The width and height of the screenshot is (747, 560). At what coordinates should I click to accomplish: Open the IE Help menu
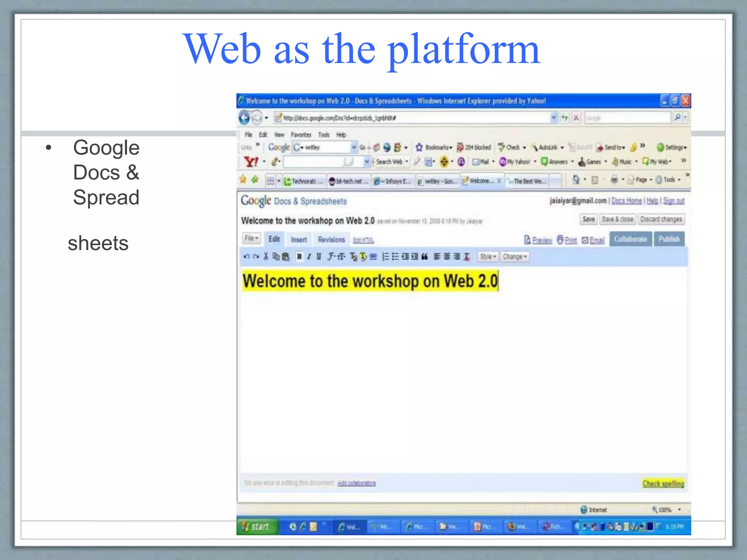(341, 135)
